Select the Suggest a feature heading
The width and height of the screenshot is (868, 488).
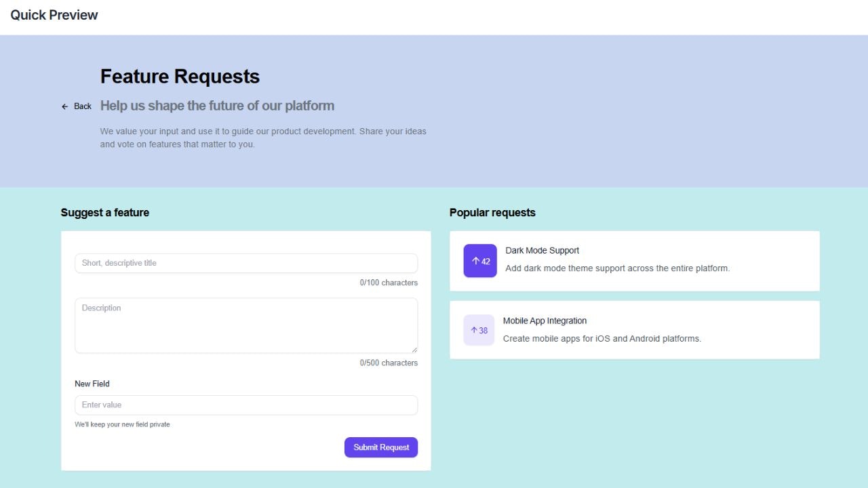(105, 212)
